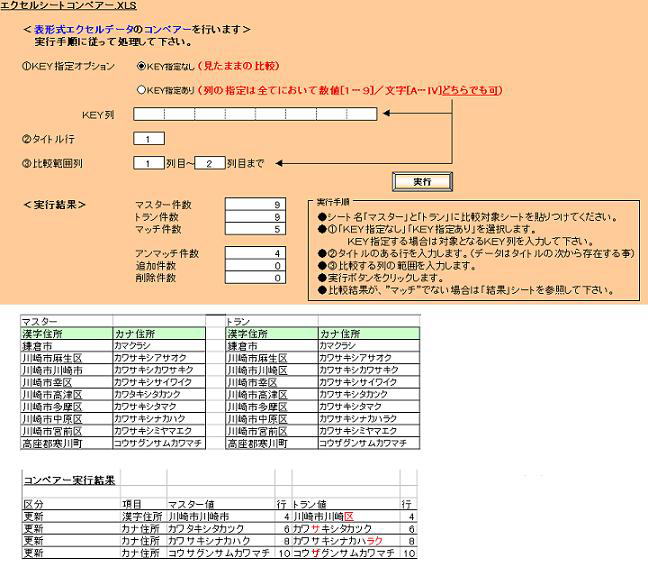
Task: Click the 実行 button
Action: click(421, 182)
